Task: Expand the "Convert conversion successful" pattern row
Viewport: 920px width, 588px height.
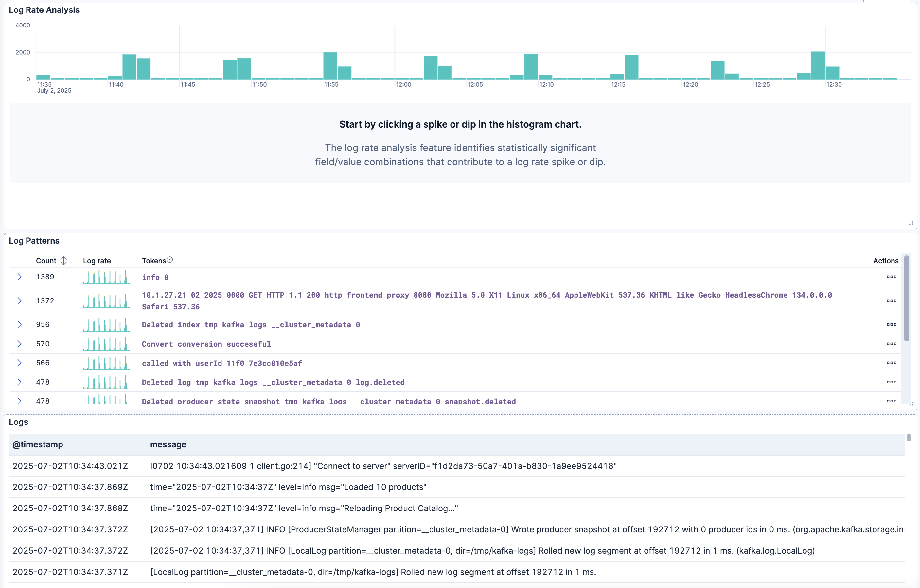Action: pos(20,344)
